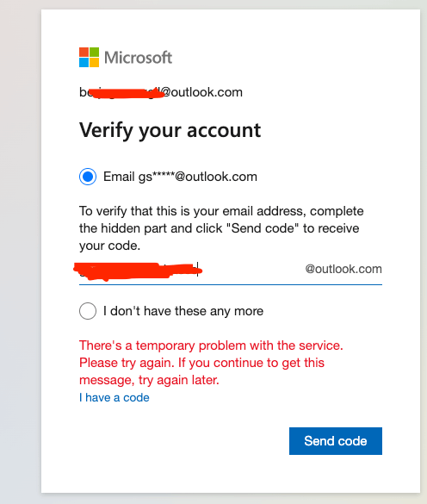The width and height of the screenshot is (427, 504).
Task: Click the "I don't have these any more" label text
Action: tap(183, 311)
